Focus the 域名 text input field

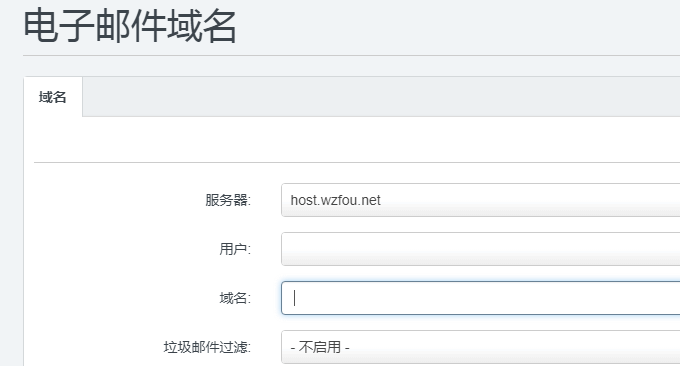(481, 298)
